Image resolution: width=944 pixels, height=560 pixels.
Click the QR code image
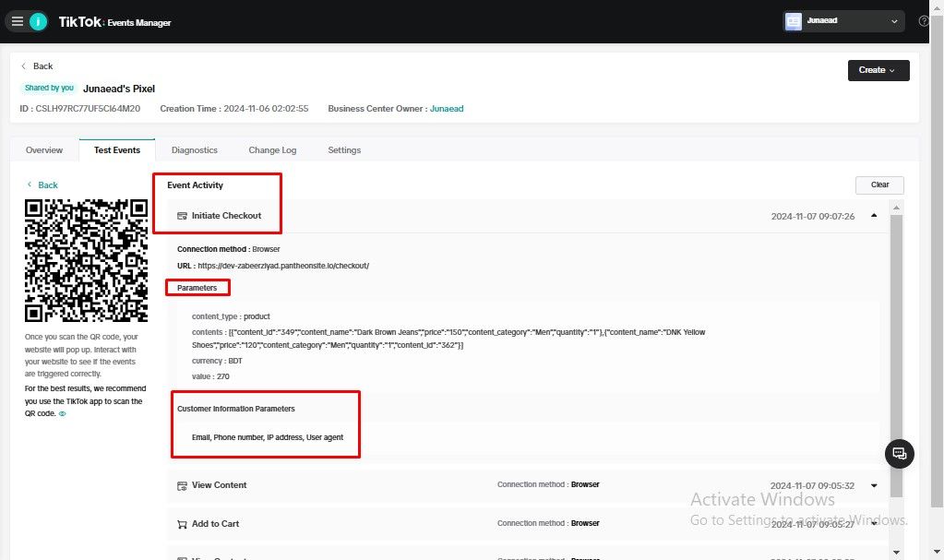[x=86, y=261]
